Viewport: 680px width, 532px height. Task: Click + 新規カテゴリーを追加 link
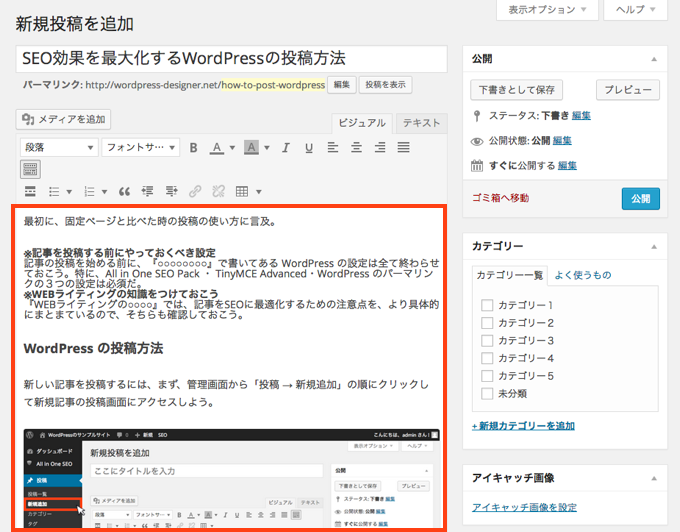click(x=523, y=426)
